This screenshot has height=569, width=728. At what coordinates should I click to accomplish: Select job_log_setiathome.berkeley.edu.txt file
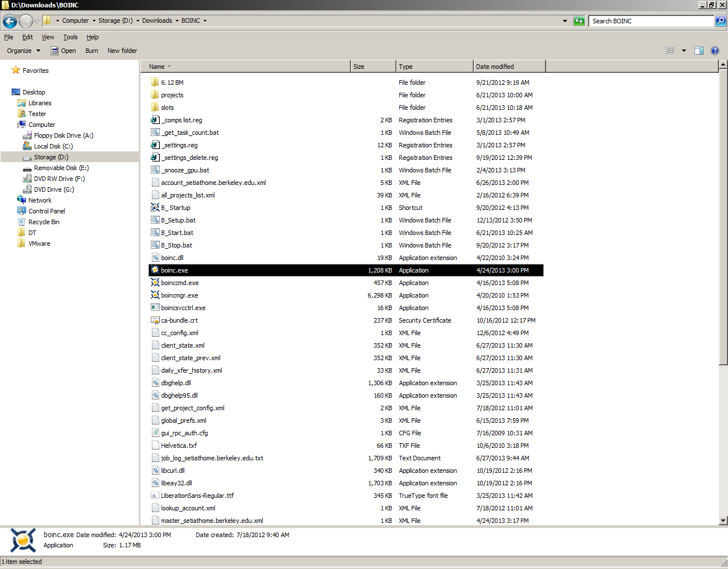click(346, 458)
